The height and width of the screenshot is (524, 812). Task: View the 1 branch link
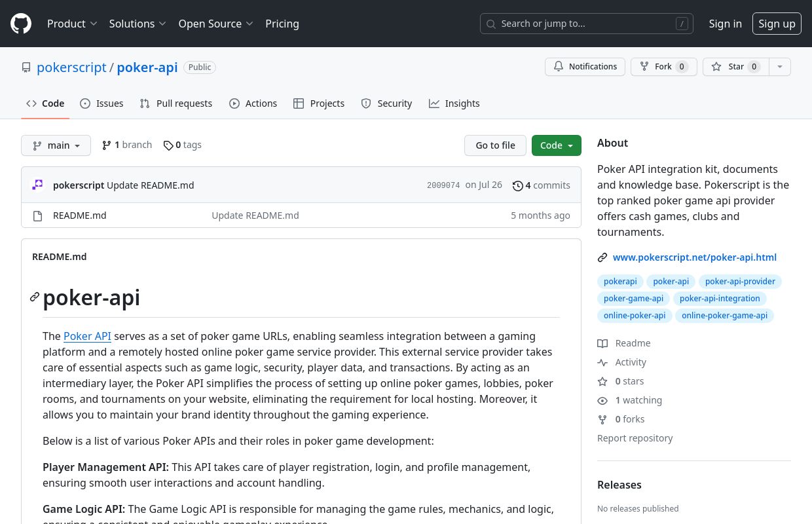[127, 145]
